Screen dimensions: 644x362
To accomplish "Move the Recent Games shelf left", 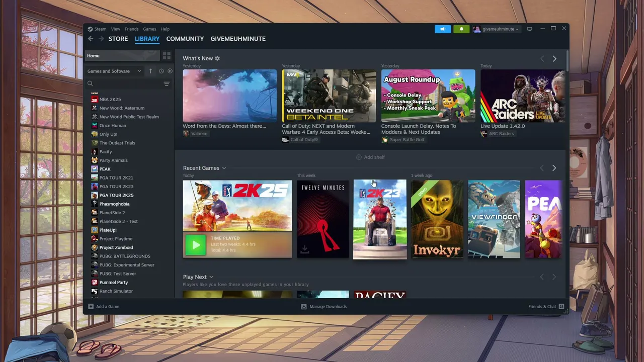I will (542, 168).
